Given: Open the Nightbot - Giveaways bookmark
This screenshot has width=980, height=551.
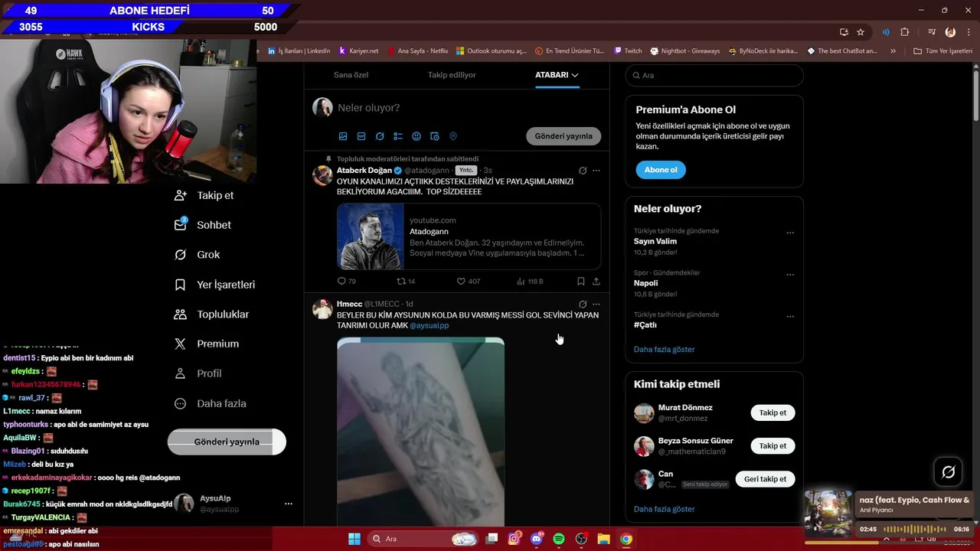Looking at the screenshot, I should tap(684, 51).
